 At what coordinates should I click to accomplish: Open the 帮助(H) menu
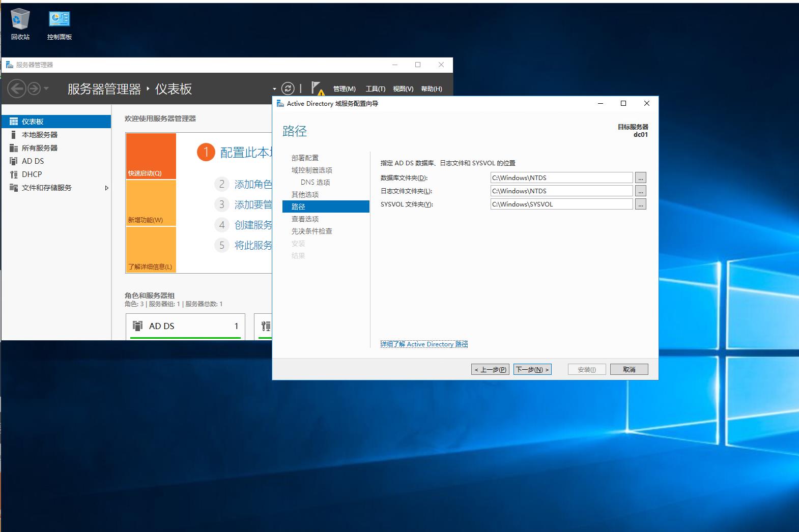(432, 89)
